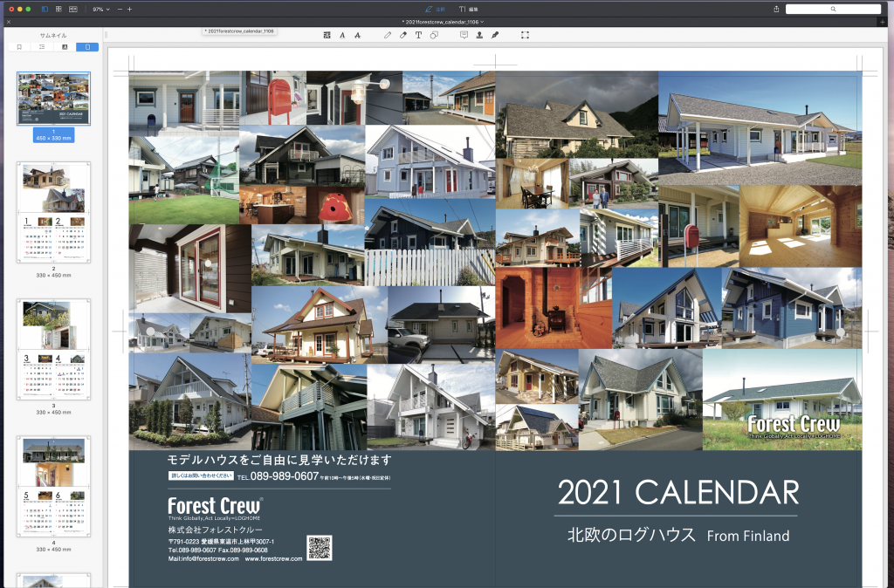Select page 1 thumbnail in sidebar
This screenshot has width=894, height=588.
pos(53,99)
